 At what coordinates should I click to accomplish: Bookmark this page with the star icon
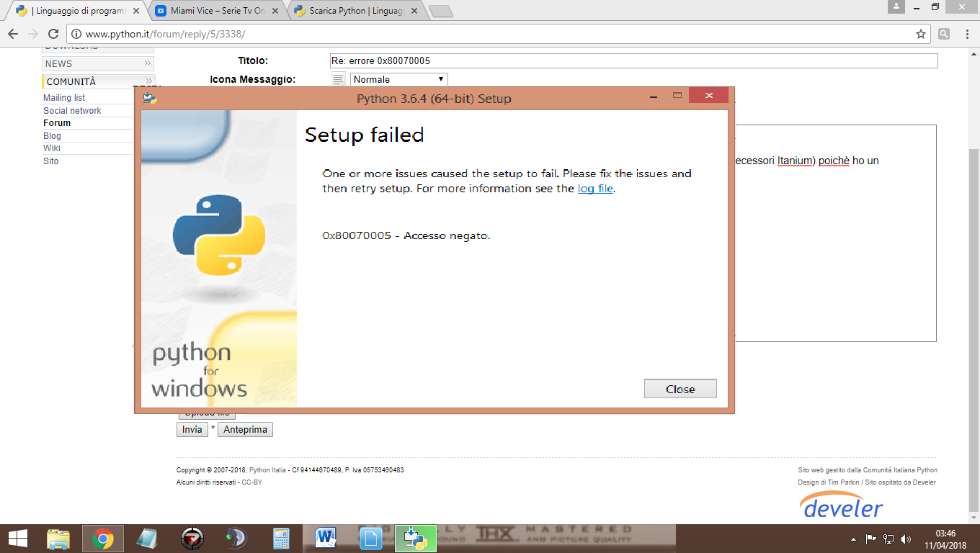(920, 34)
